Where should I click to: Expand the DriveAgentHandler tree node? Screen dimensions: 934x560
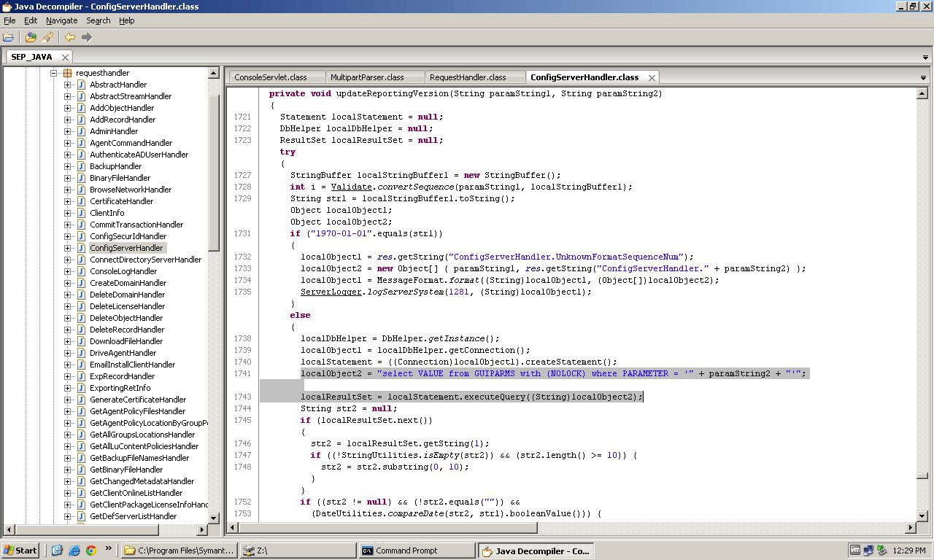[x=67, y=353]
